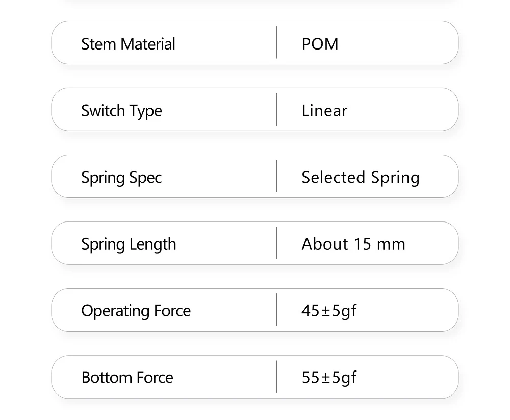
Task: Click the Switch Type label
Action: (x=121, y=111)
